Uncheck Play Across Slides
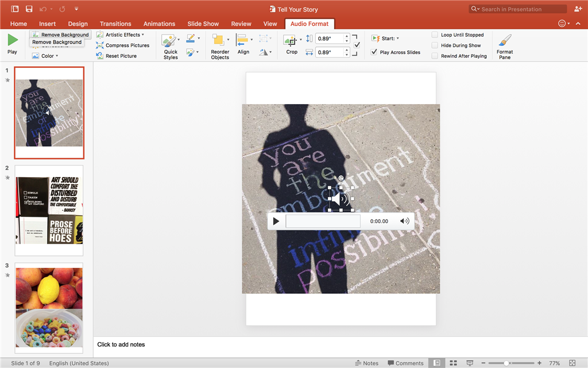 tap(374, 52)
